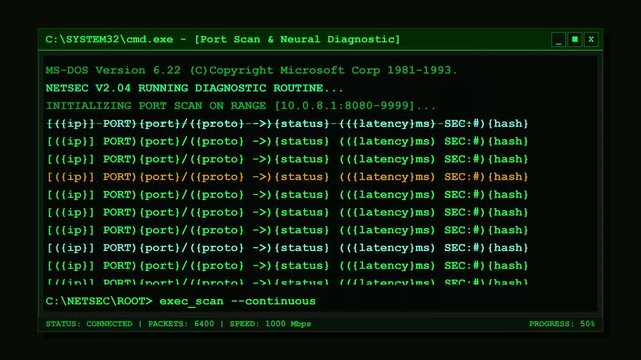Click 'SPEED: 1000 Mbps' in the status bar
Image resolution: width=641 pixels, height=360 pixels.
(270, 324)
